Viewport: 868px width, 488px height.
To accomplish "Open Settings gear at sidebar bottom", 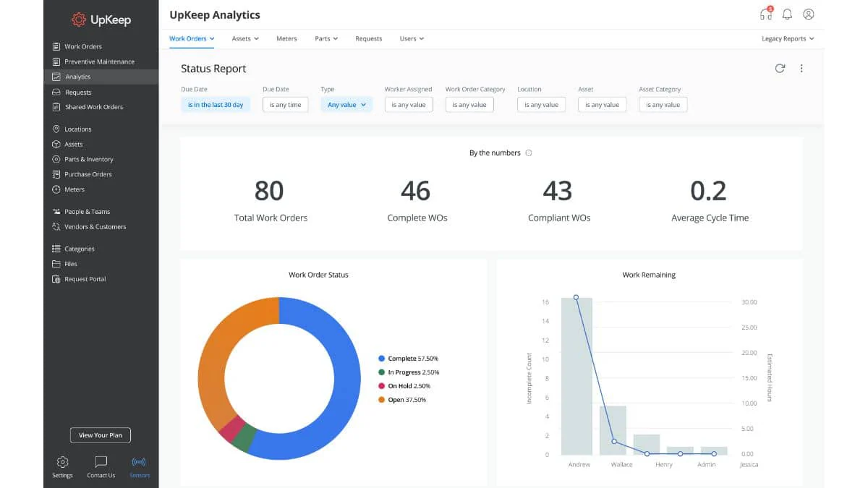I will tap(62, 462).
